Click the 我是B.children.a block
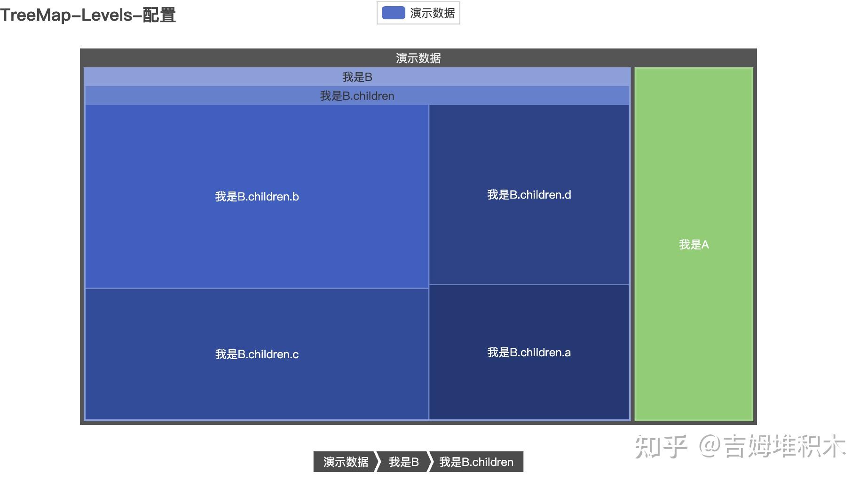868x481 pixels. (529, 352)
